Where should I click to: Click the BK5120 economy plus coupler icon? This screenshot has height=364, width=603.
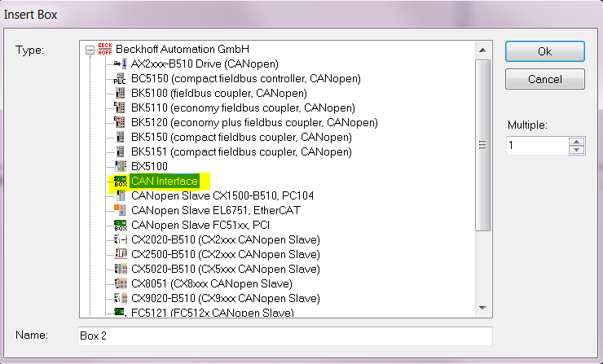120,122
